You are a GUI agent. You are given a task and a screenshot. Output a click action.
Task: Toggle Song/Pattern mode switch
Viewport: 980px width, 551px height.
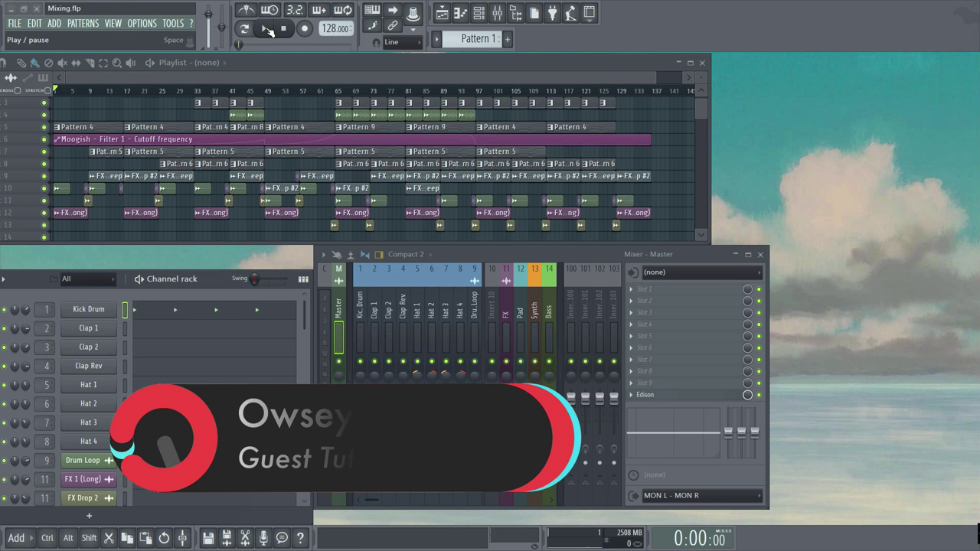pos(244,29)
